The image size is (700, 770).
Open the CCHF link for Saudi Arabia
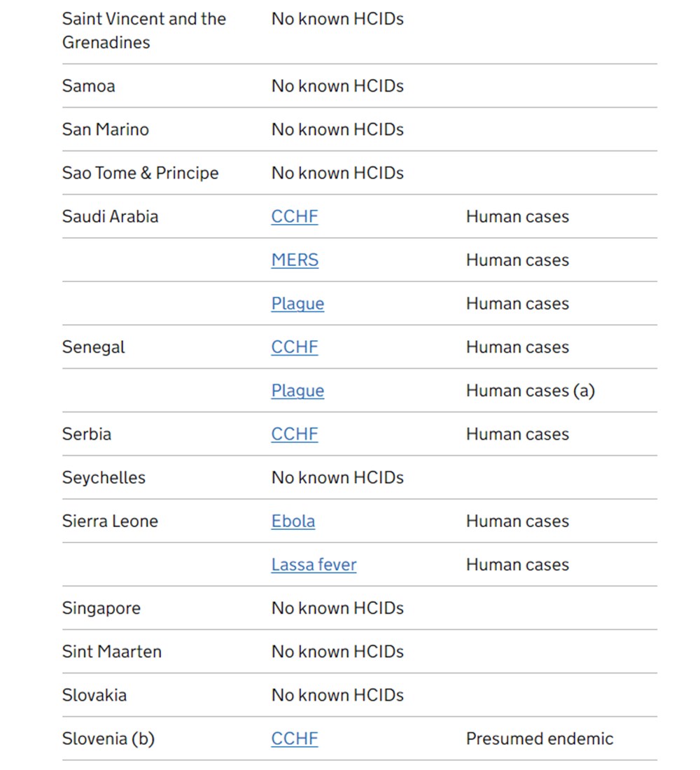click(294, 217)
